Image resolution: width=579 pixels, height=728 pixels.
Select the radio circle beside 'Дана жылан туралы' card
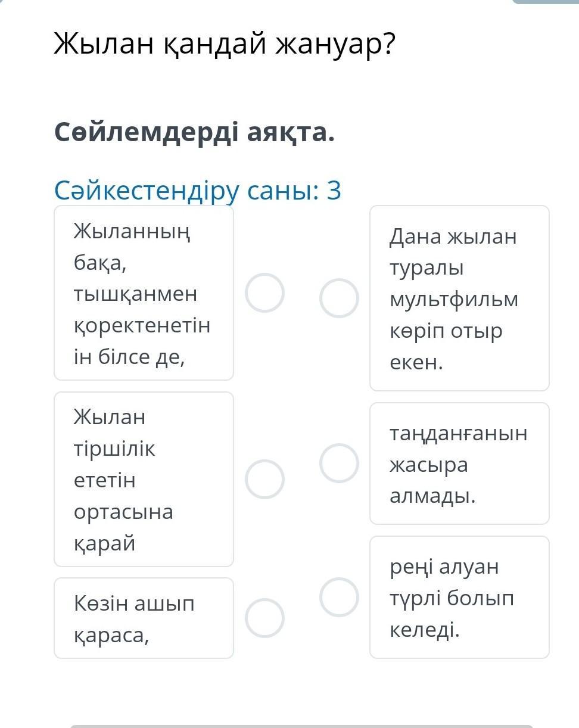point(339,298)
